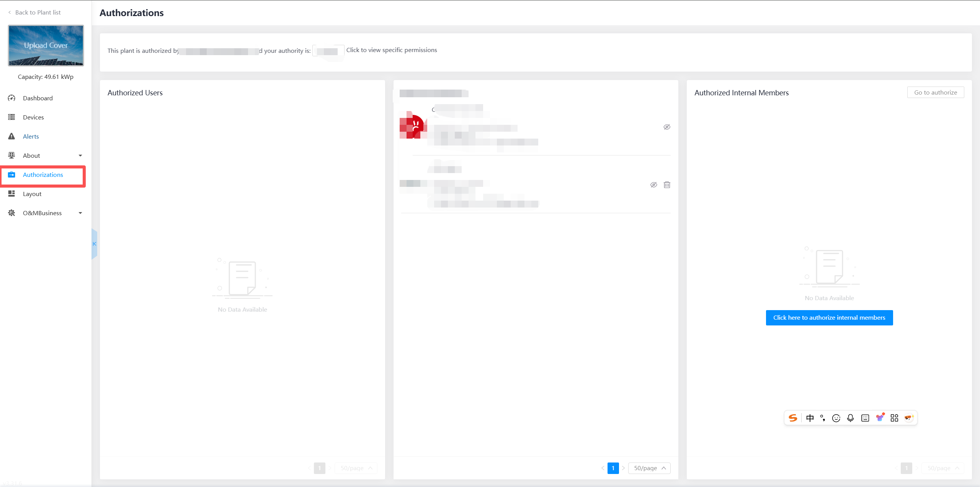Click the Upload Cover plant thumbnail

point(46,46)
